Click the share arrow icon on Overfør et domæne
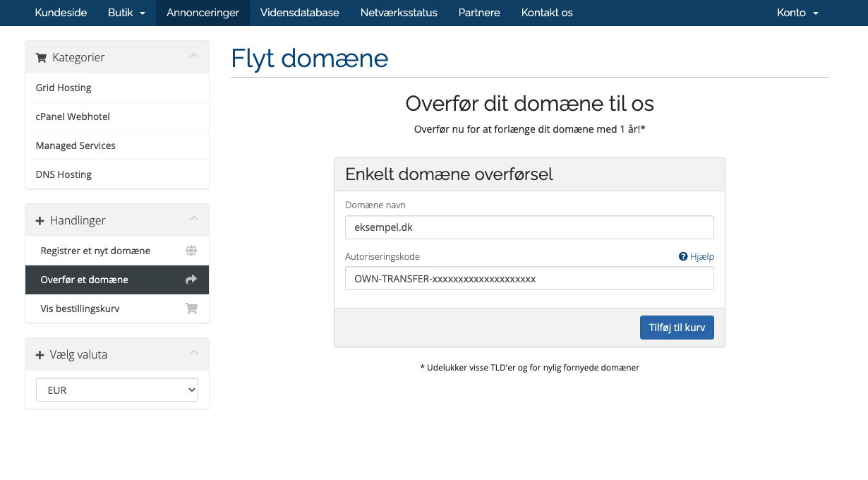This screenshot has width=868, height=480. point(191,280)
